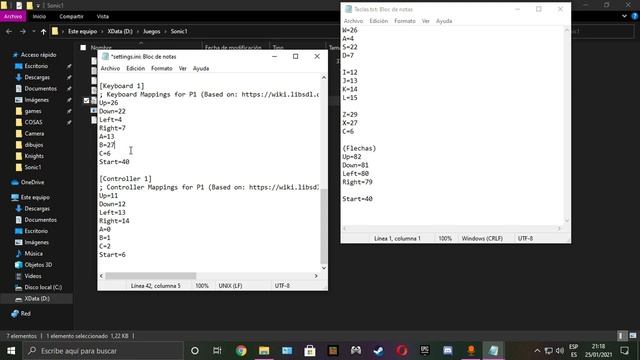
Task: Open Discord from the taskbar
Action: [x=448, y=351]
